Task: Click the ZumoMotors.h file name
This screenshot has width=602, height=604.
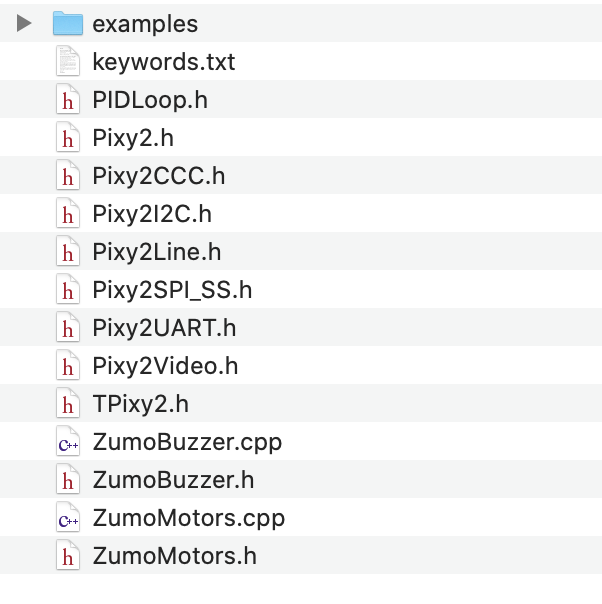Action: 173,556
